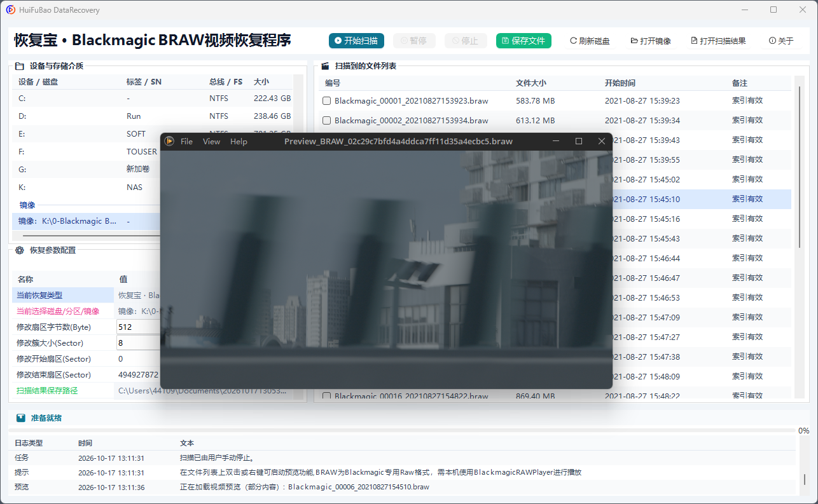Image resolution: width=818 pixels, height=504 pixels.
Task: Tick the checkbox for Blackmagic_00016 file
Action: coord(327,397)
